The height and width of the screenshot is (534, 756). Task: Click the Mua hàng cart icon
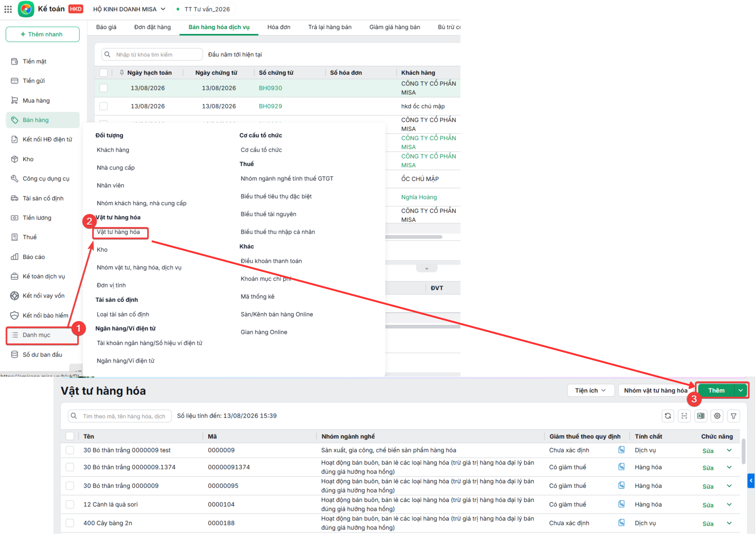coord(14,100)
